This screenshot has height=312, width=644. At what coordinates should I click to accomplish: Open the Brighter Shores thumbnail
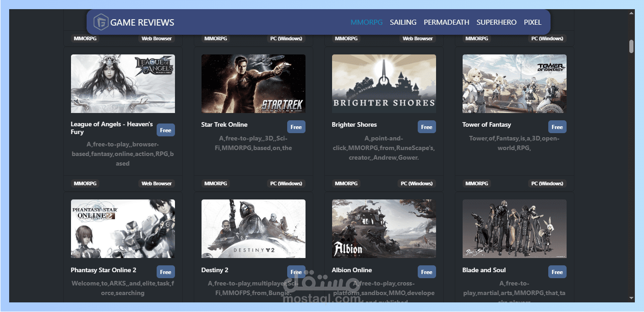384,84
